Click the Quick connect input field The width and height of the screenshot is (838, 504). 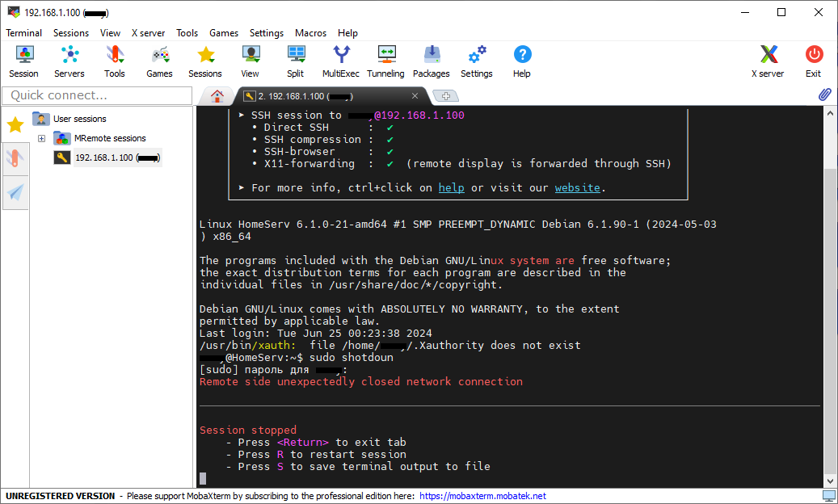pos(97,95)
